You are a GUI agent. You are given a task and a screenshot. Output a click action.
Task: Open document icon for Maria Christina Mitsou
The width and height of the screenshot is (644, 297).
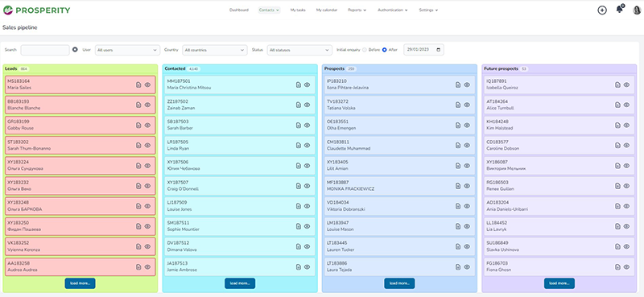(299, 85)
